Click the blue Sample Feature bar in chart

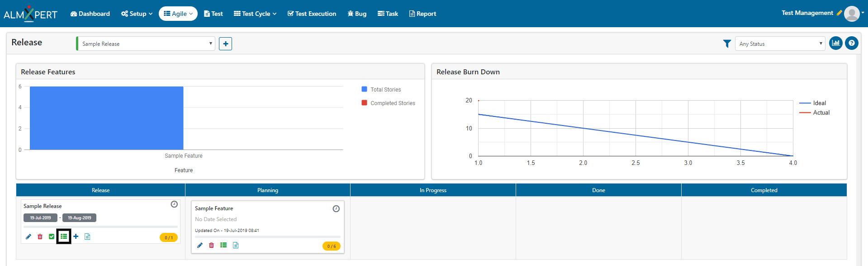(x=106, y=118)
